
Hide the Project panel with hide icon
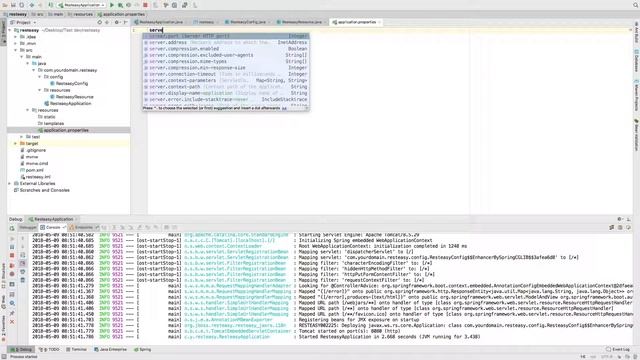[125, 22]
